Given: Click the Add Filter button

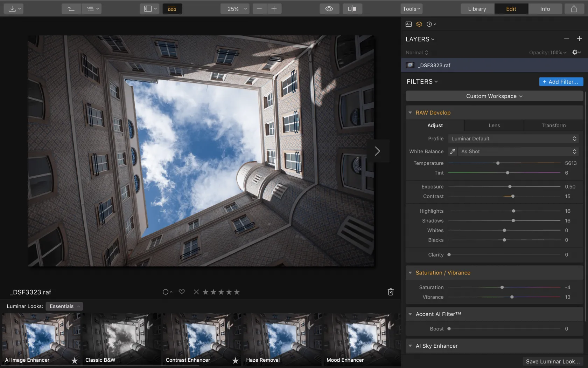Looking at the screenshot, I should 561,81.
